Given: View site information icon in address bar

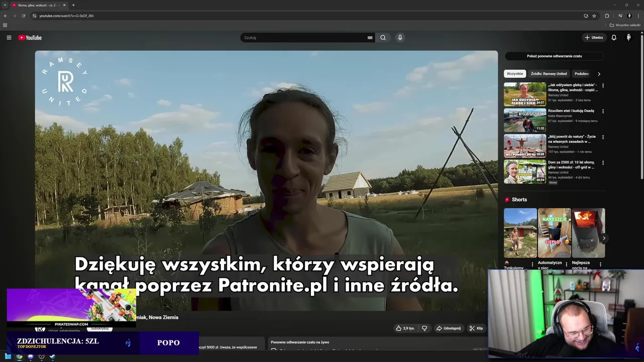Looking at the screenshot, I should [x=35, y=16].
